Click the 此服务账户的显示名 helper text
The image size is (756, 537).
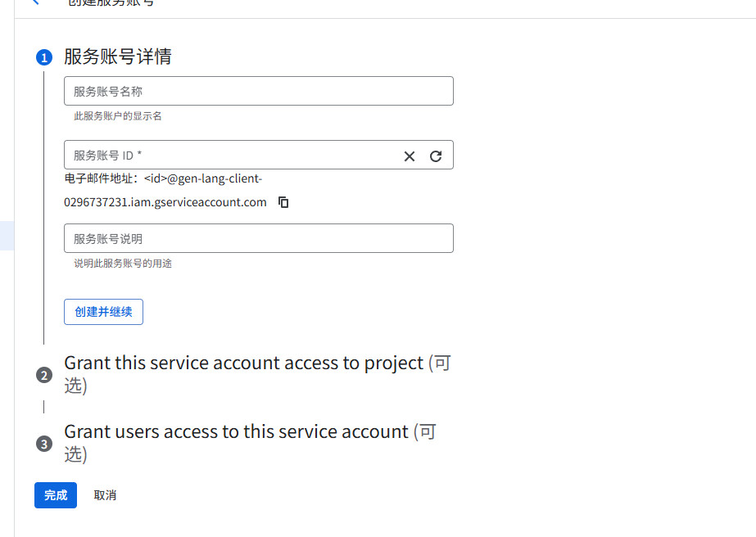pos(118,116)
